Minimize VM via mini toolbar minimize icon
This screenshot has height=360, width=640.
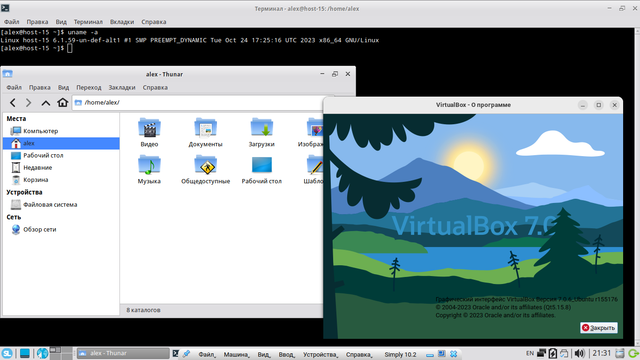click(x=429, y=355)
